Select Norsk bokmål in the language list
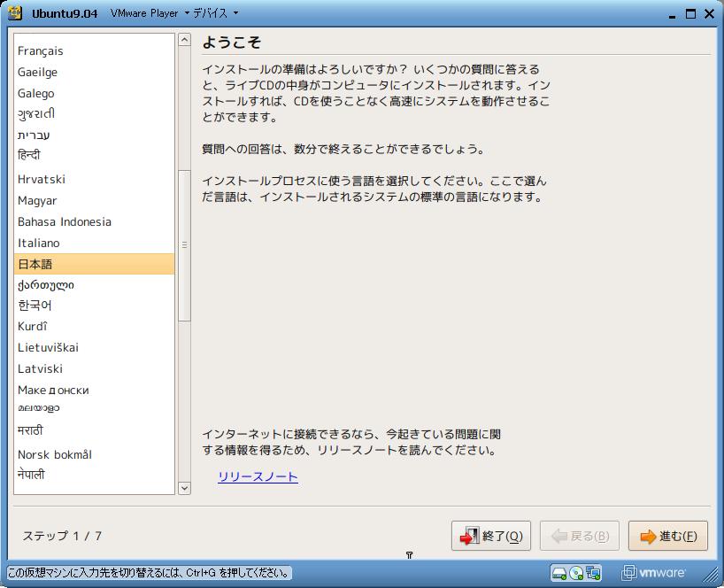This screenshot has height=588, width=724. [94, 454]
